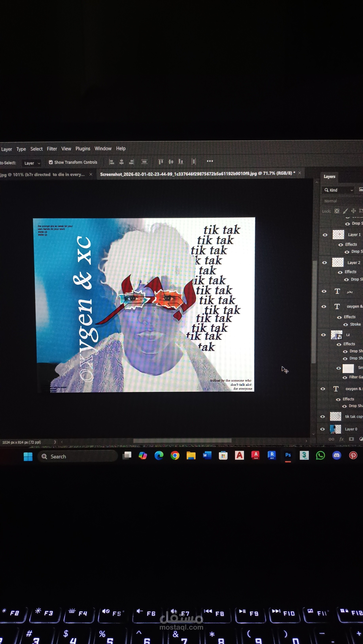Viewport: 363px width, 644px height.
Task: Select Smart Filters white mask thumbnail
Action: 348,368
